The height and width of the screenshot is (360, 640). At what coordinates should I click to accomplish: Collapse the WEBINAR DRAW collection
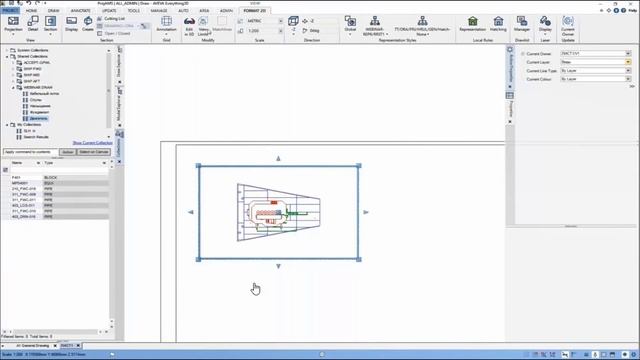click(x=13, y=87)
